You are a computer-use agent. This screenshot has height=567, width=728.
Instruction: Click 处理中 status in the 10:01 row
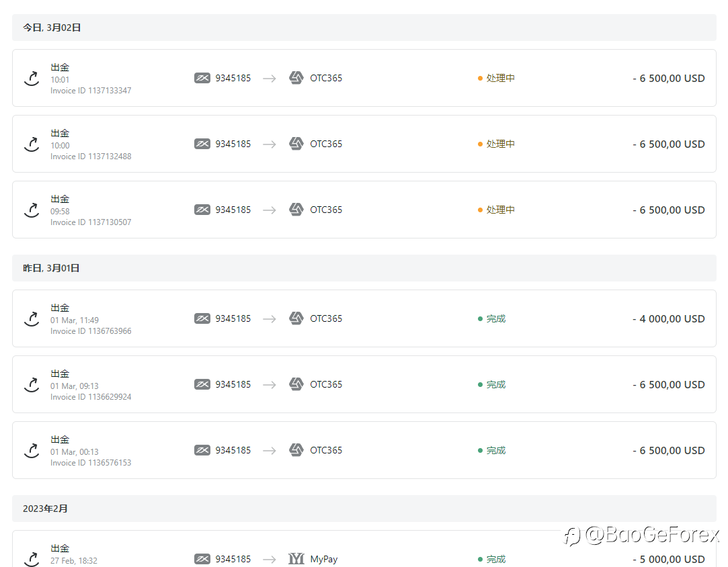pyautogui.click(x=496, y=78)
